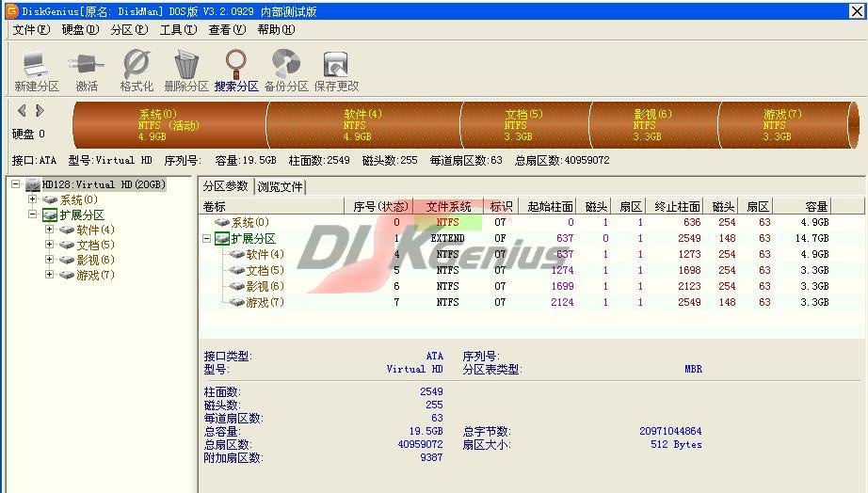Go to next disk with right arrow

(40, 110)
